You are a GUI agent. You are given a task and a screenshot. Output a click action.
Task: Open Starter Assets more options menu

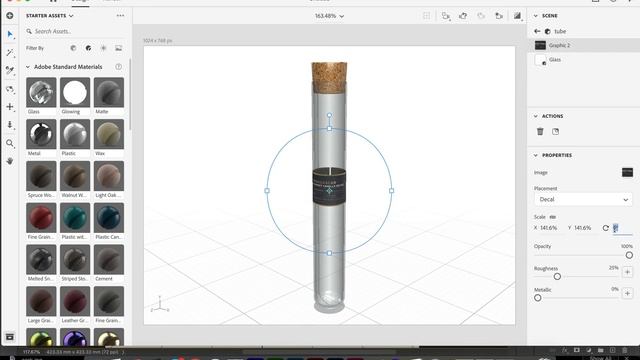120,16
